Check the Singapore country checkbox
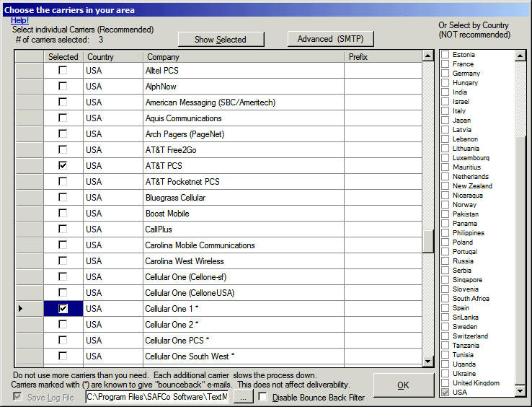Screen dimensions: 532x407 pyautogui.click(x=445, y=279)
